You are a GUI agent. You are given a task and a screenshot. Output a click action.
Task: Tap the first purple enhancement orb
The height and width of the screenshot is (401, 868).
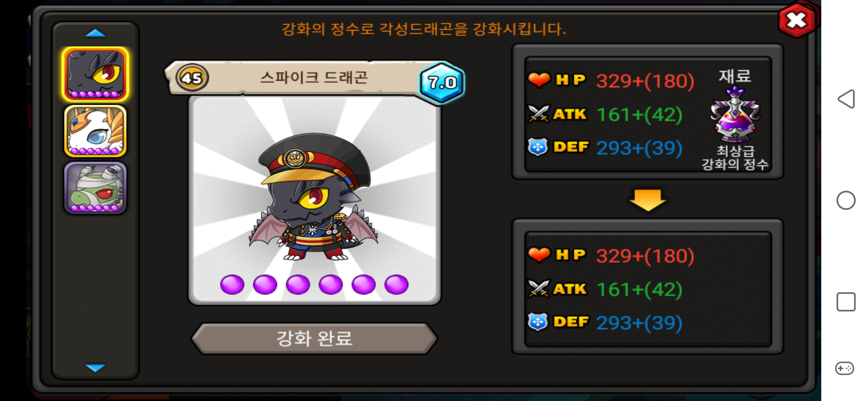(x=232, y=285)
